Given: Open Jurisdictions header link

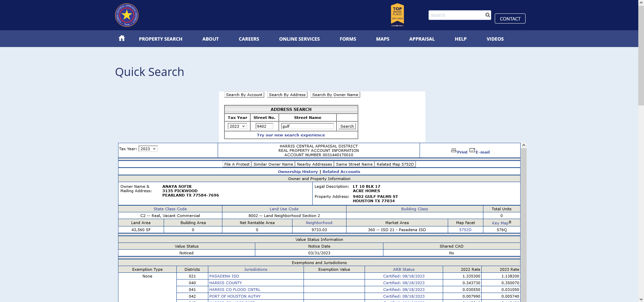Looking at the screenshot, I should (256, 269).
